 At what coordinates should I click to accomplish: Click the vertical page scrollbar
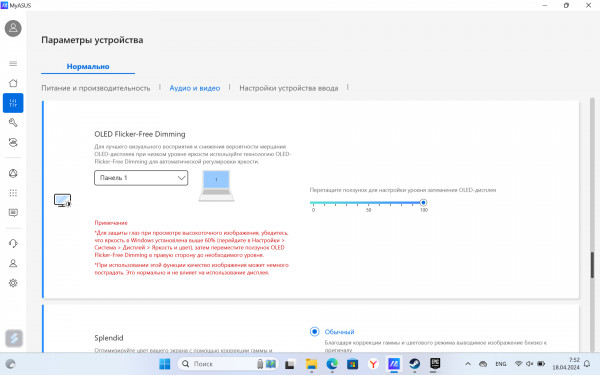(x=592, y=265)
